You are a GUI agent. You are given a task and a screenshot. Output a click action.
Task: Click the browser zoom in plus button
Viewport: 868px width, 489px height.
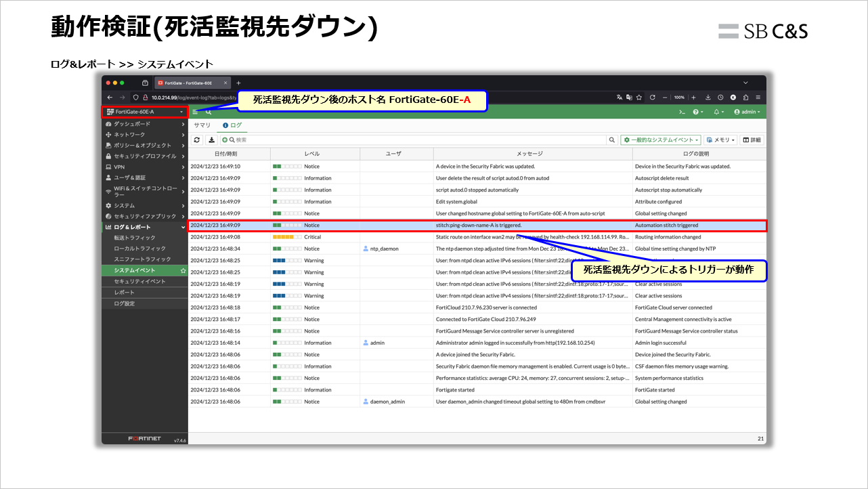point(693,98)
